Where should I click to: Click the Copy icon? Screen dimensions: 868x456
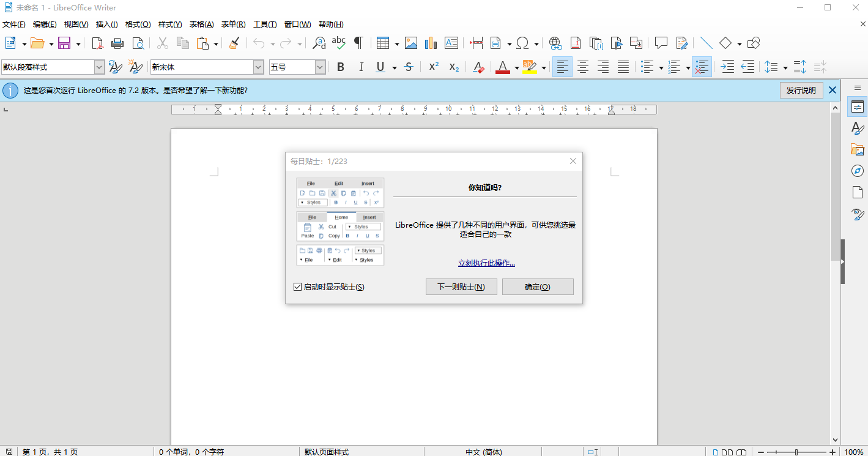pos(182,43)
